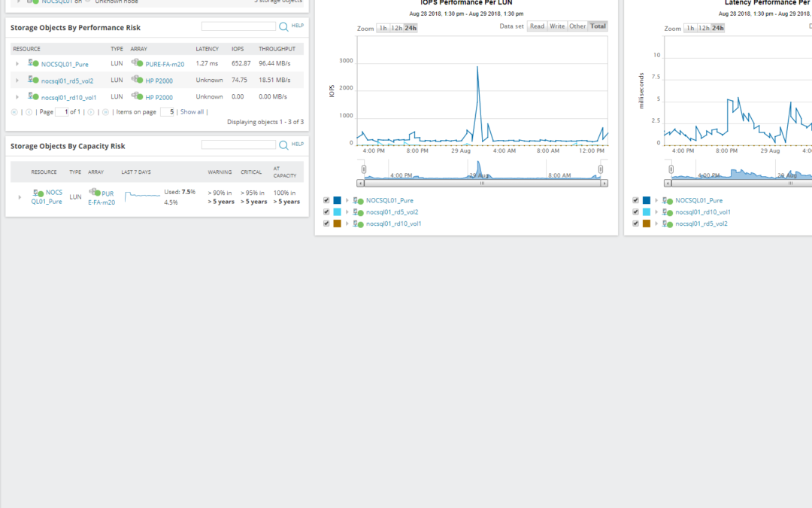
Task: Click status icon of NOCSQL01_Pure in Latency legend
Action: (668, 201)
